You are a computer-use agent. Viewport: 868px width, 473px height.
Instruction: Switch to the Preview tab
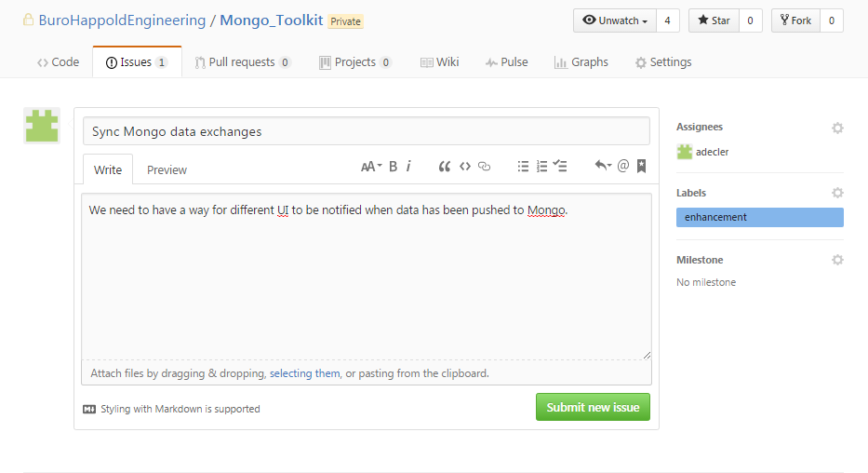[x=167, y=169]
